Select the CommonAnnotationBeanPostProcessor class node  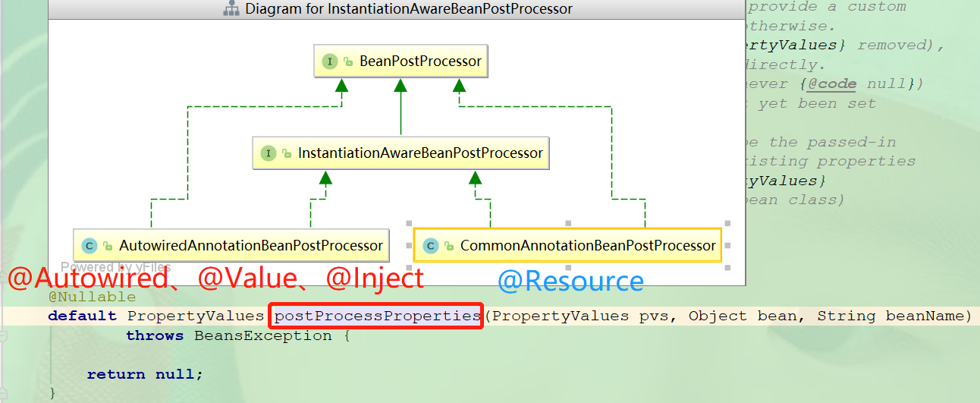[567, 245]
